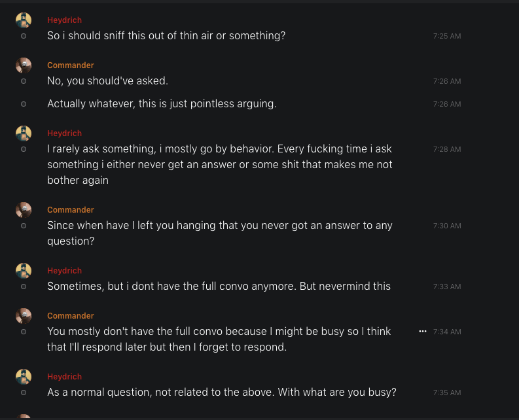519x420 pixels.
Task: Click the Commander username above "No, you should've asked."
Action: (71, 65)
